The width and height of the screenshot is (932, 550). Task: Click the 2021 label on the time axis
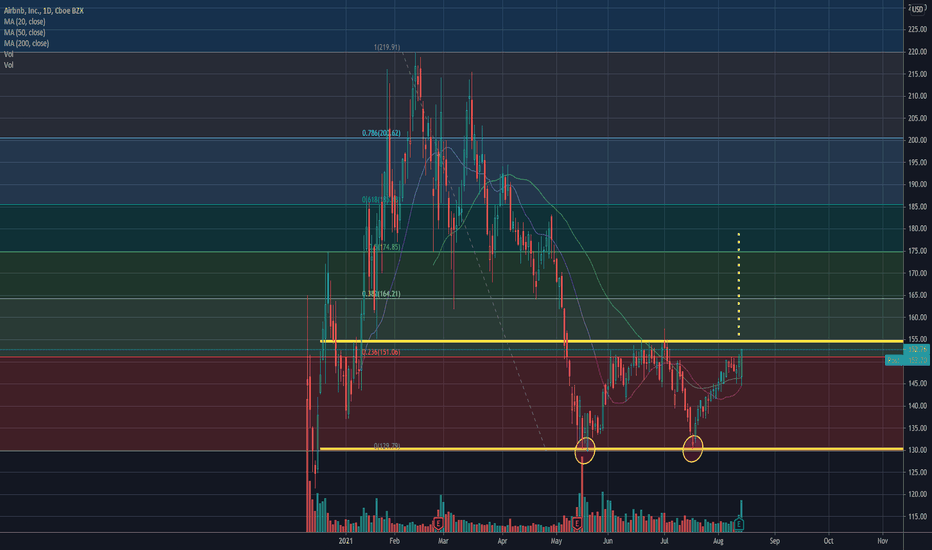(x=346, y=541)
